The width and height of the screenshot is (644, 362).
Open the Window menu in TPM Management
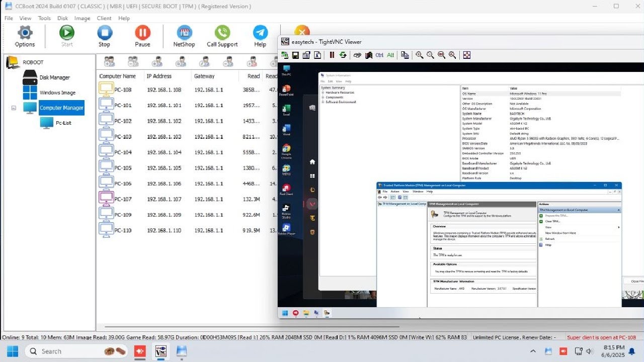coord(418,192)
